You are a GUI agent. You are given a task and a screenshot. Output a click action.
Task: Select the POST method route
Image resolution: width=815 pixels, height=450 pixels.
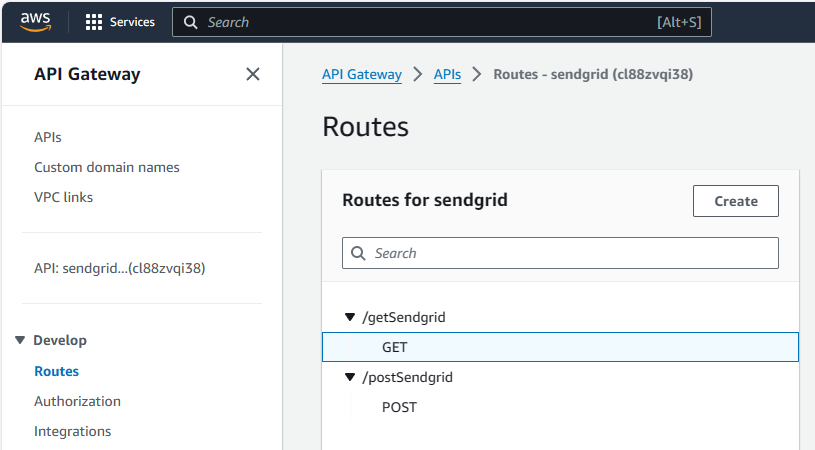[x=560, y=407]
